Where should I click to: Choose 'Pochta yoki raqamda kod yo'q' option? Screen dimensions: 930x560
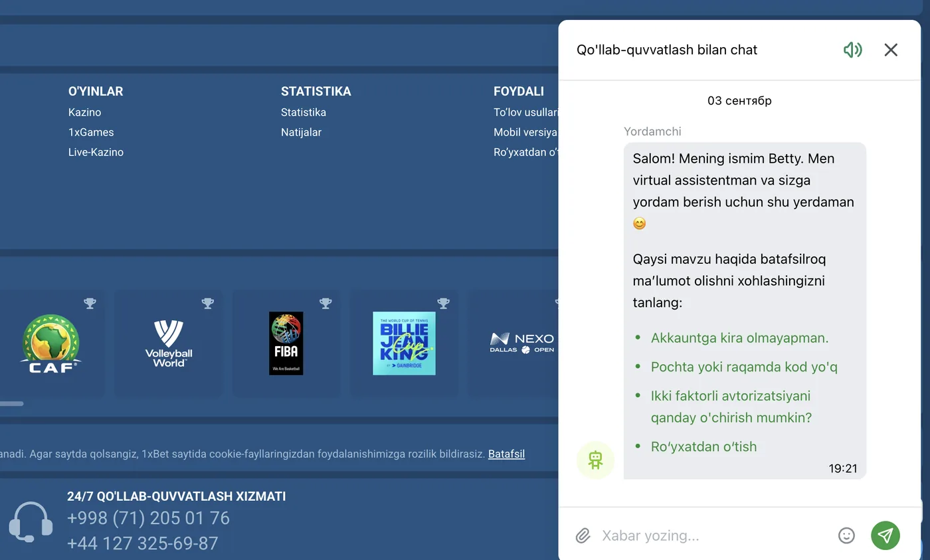tap(744, 367)
